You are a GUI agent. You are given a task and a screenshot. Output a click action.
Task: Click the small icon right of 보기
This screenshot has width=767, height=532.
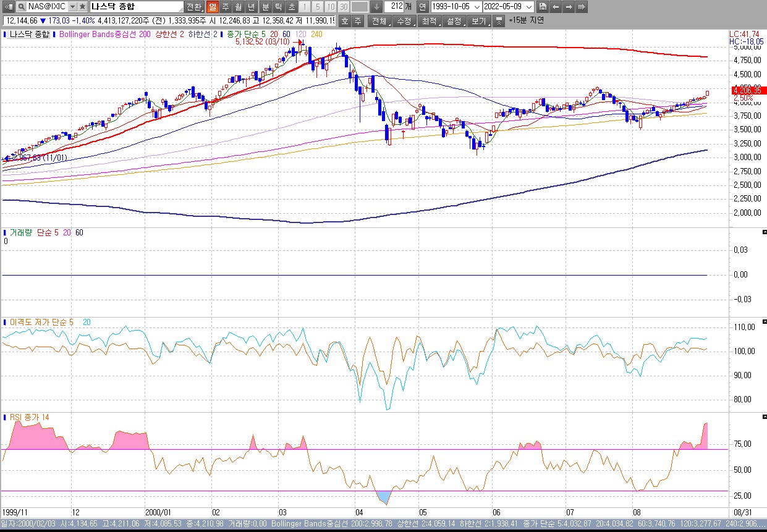pyautogui.click(x=499, y=21)
